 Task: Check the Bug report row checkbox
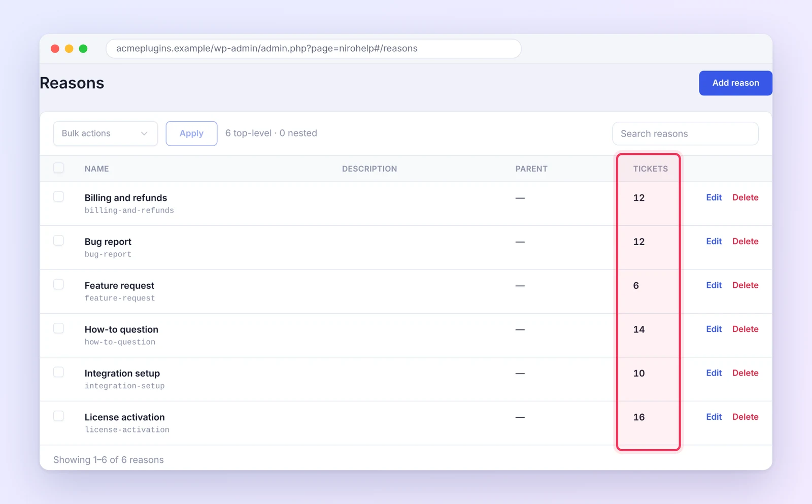(58, 241)
